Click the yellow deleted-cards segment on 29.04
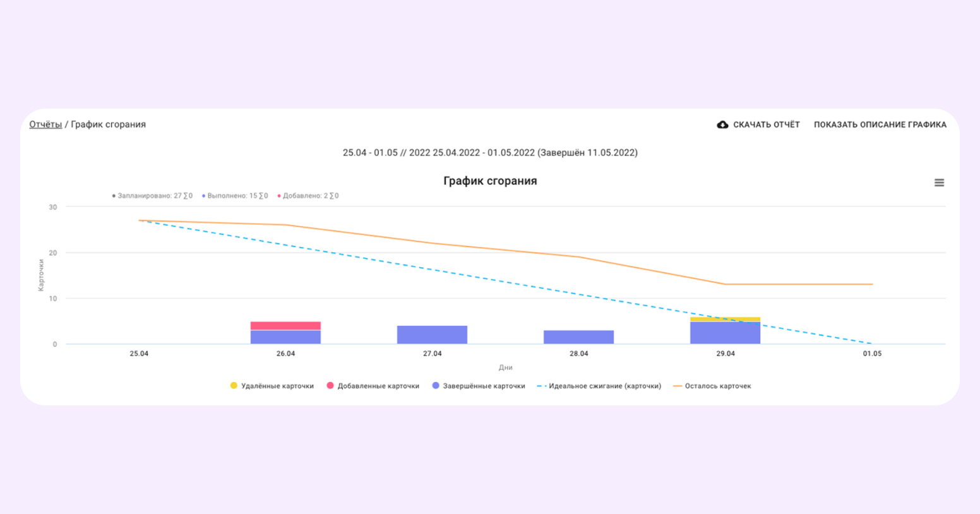Image resolution: width=980 pixels, height=514 pixels. point(725,320)
